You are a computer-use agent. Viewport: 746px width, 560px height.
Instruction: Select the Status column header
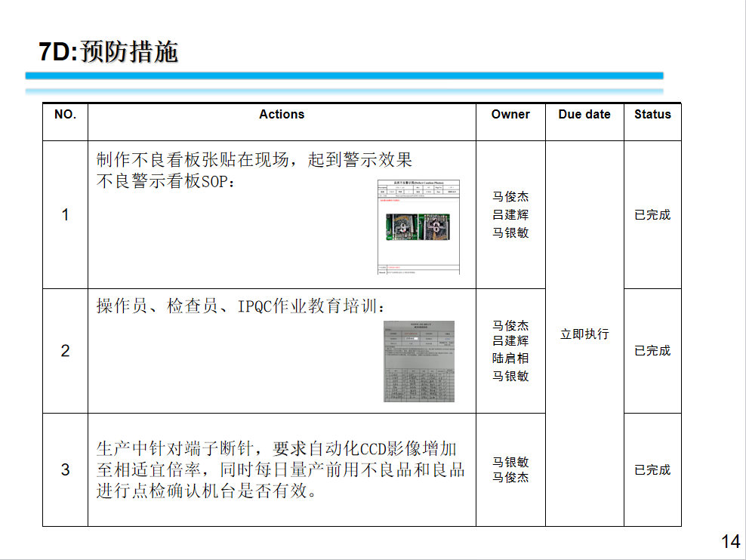tap(652, 115)
